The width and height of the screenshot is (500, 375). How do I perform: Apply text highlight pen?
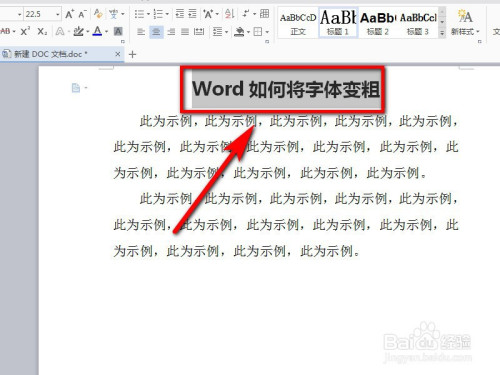click(x=78, y=32)
